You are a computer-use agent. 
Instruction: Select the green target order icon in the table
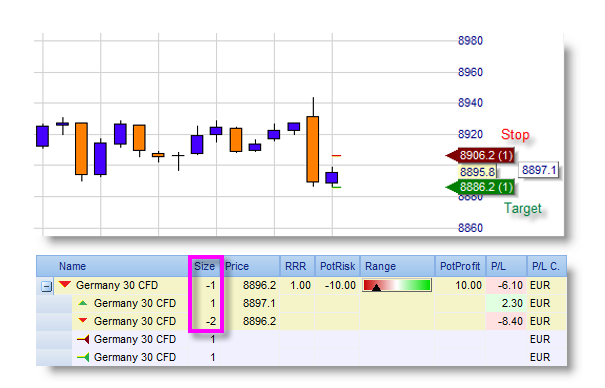click(83, 358)
